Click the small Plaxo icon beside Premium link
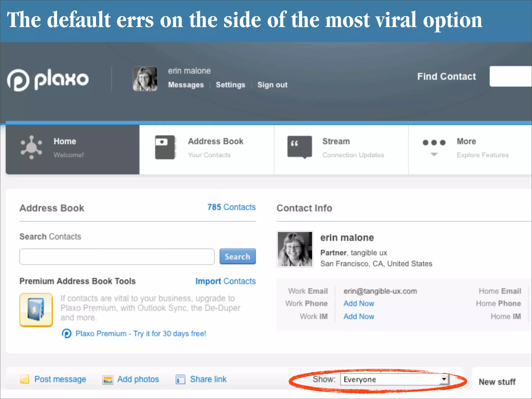The image size is (532, 399). [x=66, y=334]
